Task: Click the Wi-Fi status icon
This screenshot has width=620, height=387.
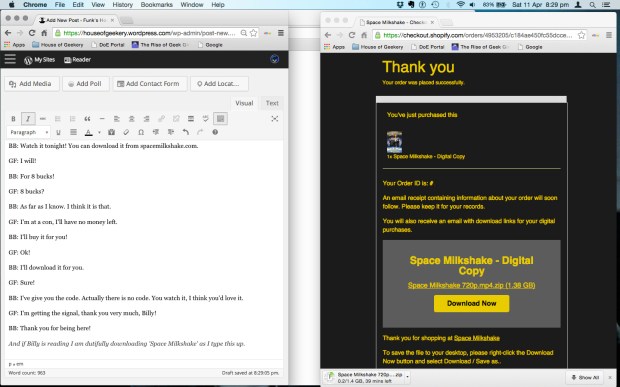Action: (460, 5)
